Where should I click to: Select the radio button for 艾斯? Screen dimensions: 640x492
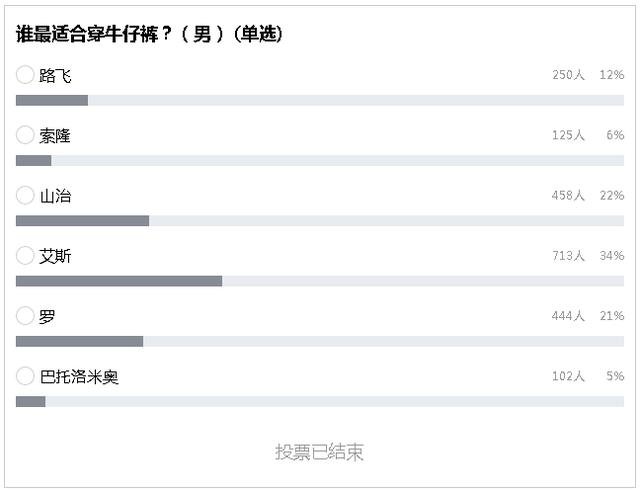pyautogui.click(x=25, y=256)
